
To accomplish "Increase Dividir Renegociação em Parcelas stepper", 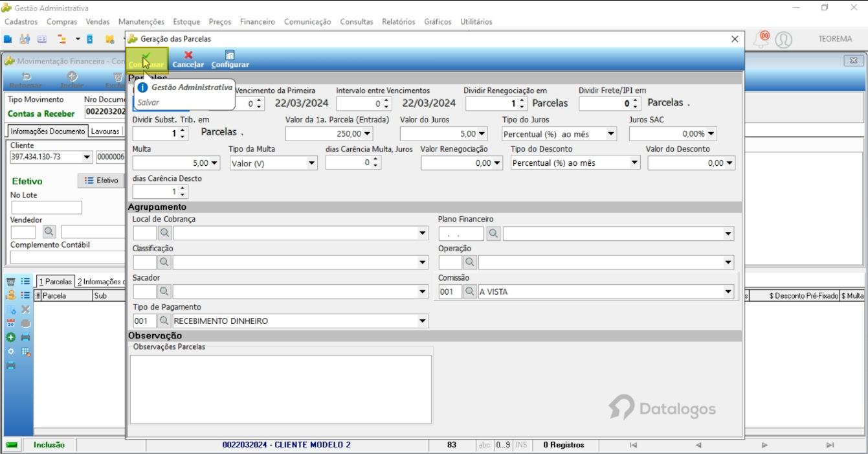I will 523,100.
